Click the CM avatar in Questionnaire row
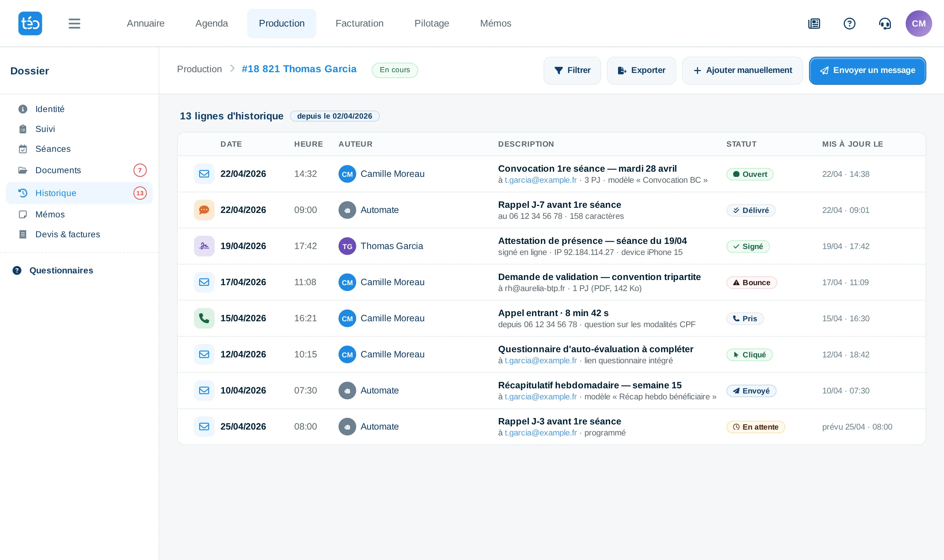 point(347,354)
